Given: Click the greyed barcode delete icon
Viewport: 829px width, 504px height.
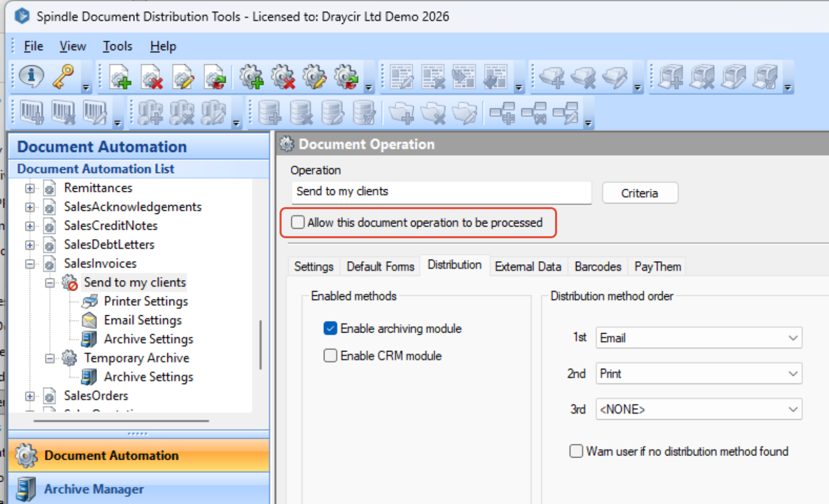Looking at the screenshot, I should 63,112.
